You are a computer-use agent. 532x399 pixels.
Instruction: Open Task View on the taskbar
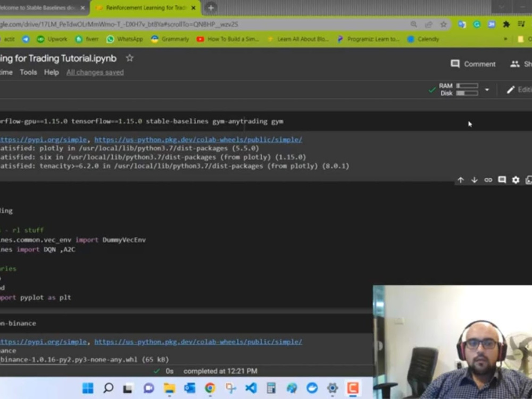tap(128, 388)
